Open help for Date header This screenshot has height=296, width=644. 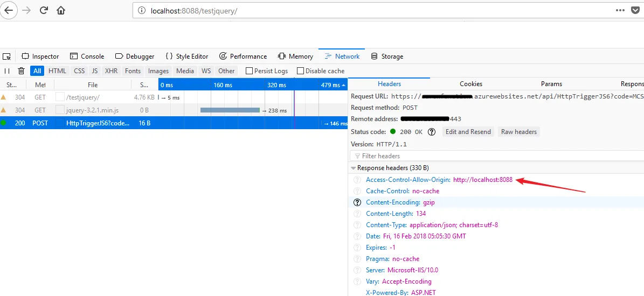tap(358, 236)
